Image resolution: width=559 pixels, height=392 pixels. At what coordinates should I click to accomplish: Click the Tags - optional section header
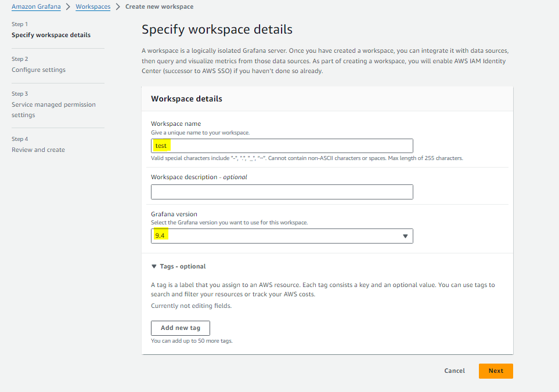point(182,267)
